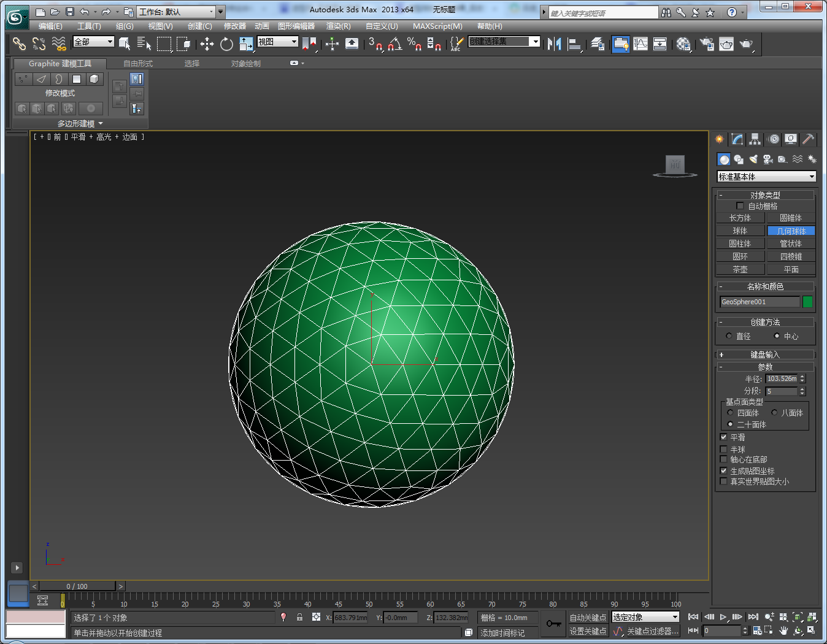Click the 0 / 100 time slider

tap(77, 586)
